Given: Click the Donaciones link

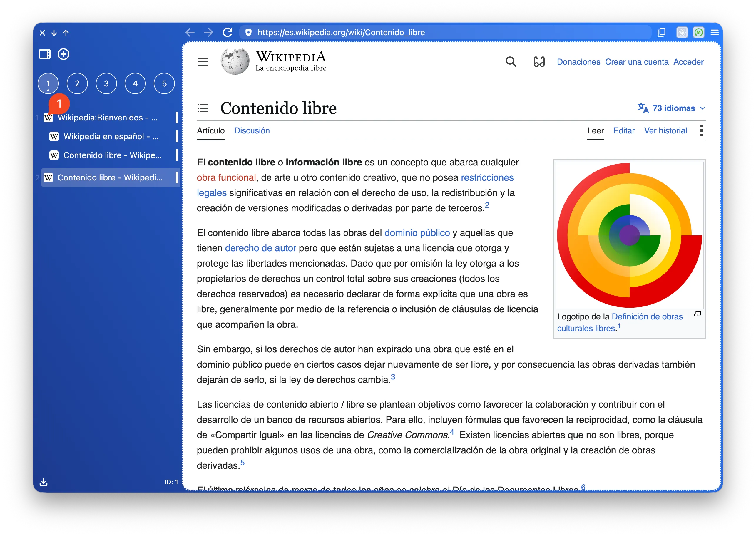Looking at the screenshot, I should click(578, 62).
